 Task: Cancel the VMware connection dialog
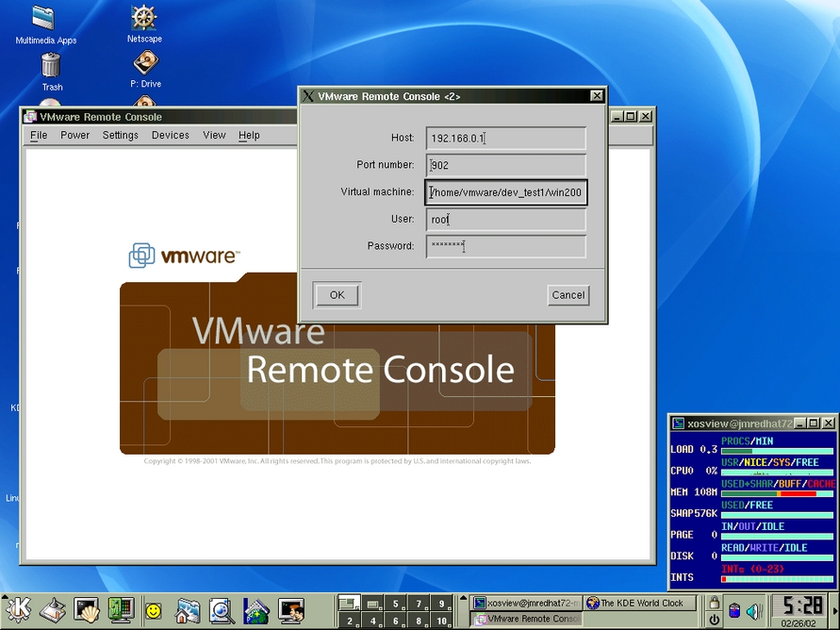[x=568, y=295]
